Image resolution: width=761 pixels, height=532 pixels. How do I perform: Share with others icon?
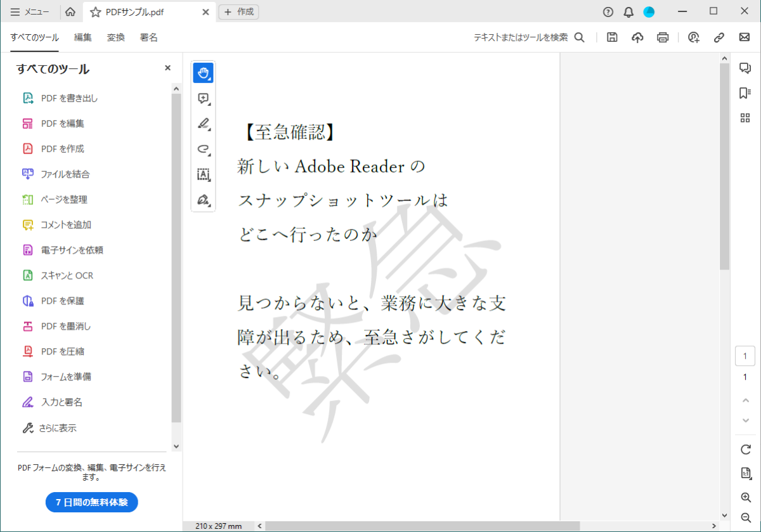click(x=694, y=37)
